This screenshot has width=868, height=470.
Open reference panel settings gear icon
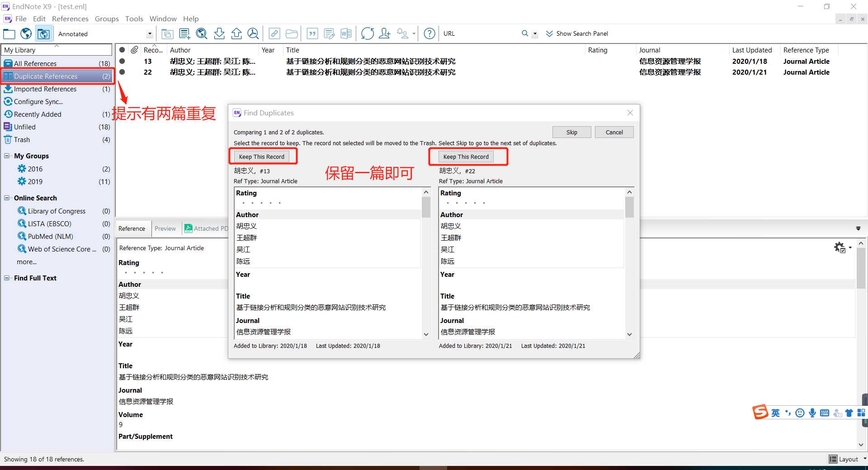point(840,247)
